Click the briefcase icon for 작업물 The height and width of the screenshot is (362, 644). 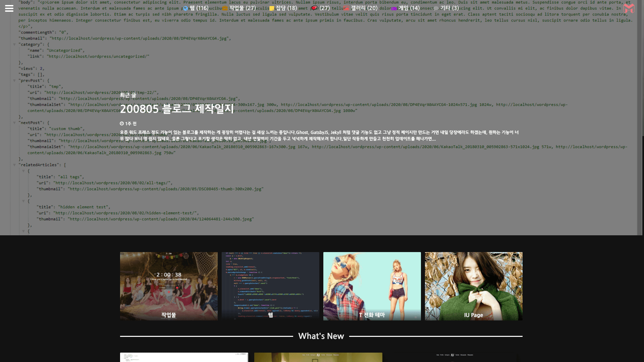click(x=225, y=8)
